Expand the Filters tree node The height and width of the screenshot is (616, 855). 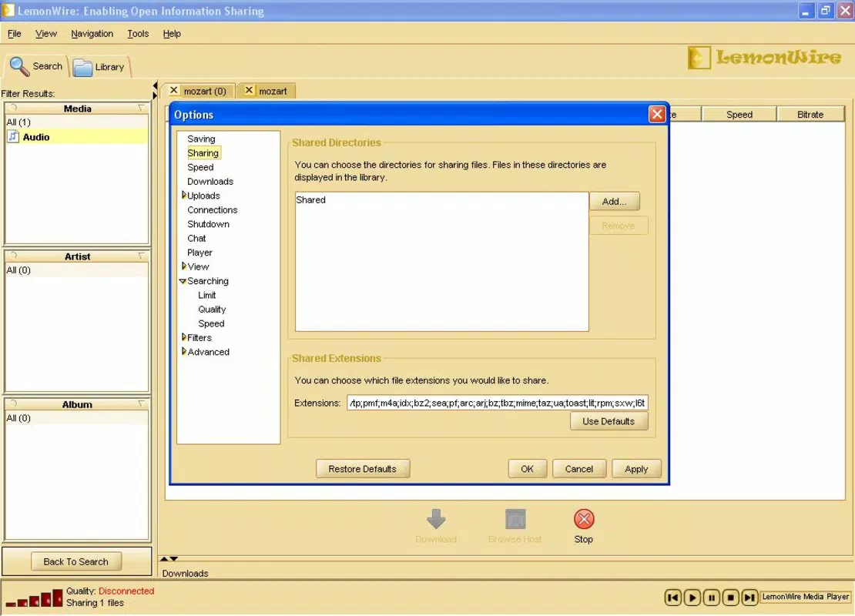coord(184,337)
